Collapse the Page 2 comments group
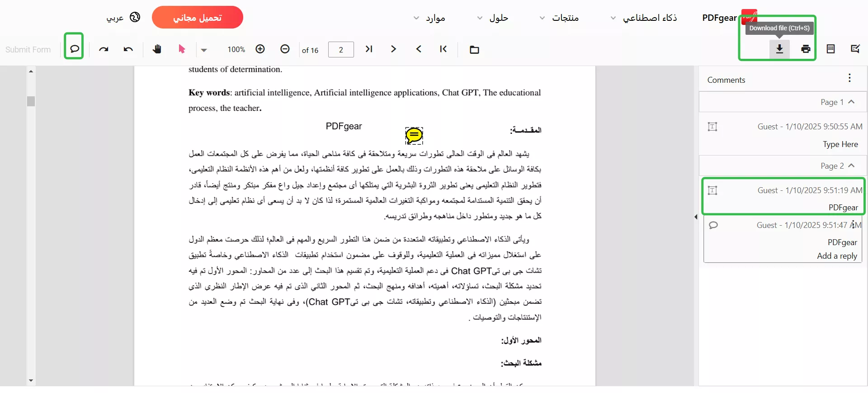This screenshot has height=393, width=868. [851, 166]
